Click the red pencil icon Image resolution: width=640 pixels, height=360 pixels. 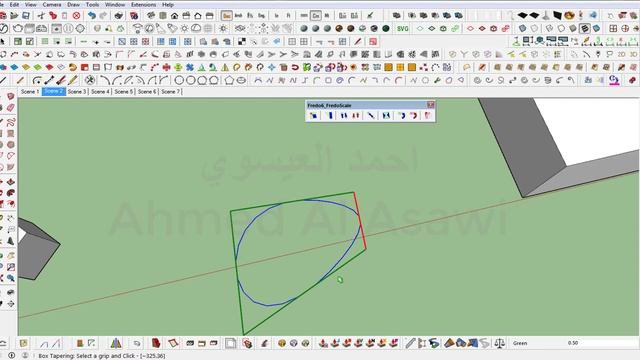[358, 42]
